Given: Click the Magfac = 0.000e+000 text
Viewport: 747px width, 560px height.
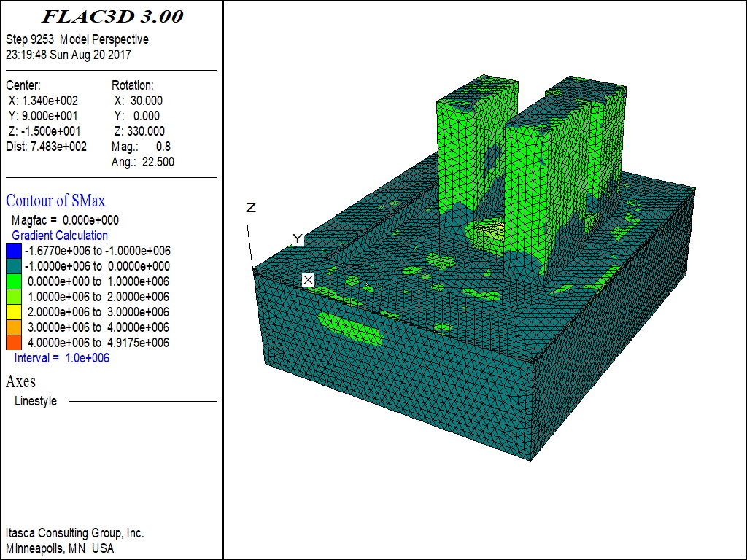Looking at the screenshot, I should (x=65, y=220).
